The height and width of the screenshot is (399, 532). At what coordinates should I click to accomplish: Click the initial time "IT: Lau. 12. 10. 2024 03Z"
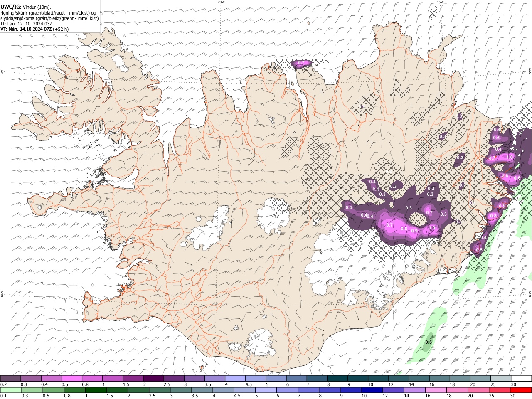(x=26, y=24)
